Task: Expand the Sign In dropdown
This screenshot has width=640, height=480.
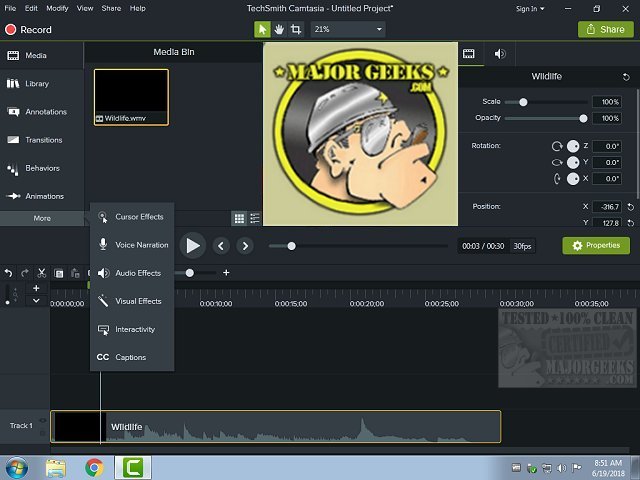Action: pos(530,8)
